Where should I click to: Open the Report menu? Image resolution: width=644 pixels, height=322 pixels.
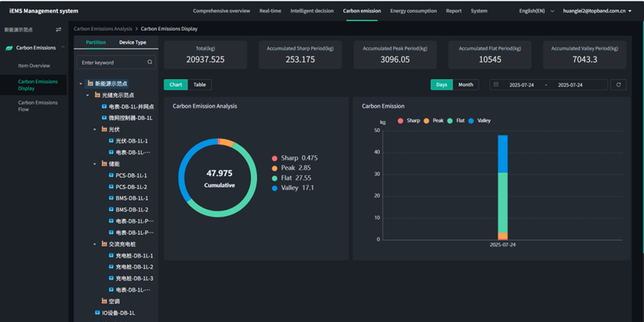click(x=454, y=11)
